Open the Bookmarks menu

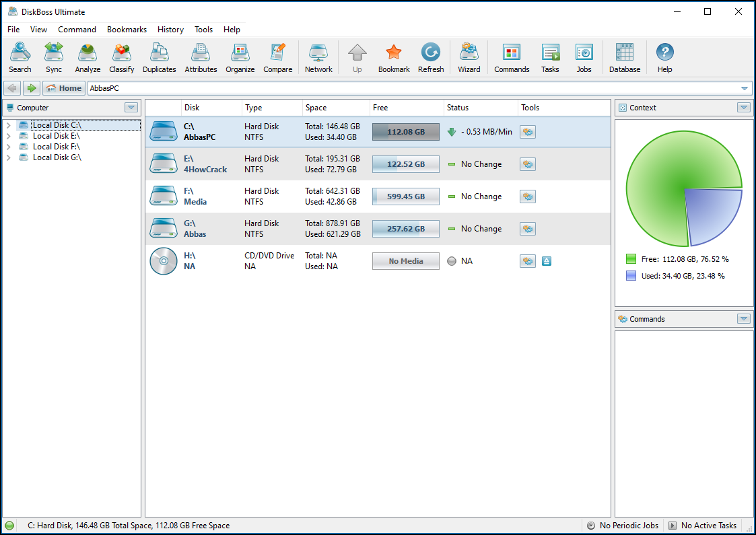coord(127,30)
